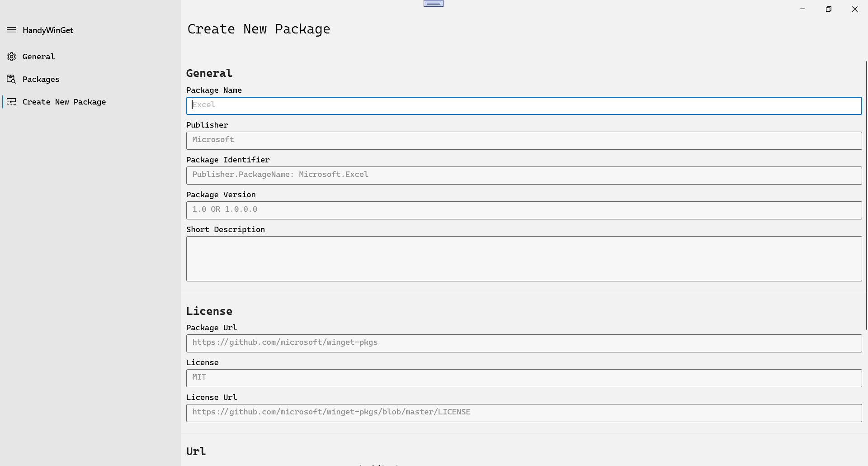868x466 pixels.
Task: Restore down the HandyWinGet window
Action: 829,9
